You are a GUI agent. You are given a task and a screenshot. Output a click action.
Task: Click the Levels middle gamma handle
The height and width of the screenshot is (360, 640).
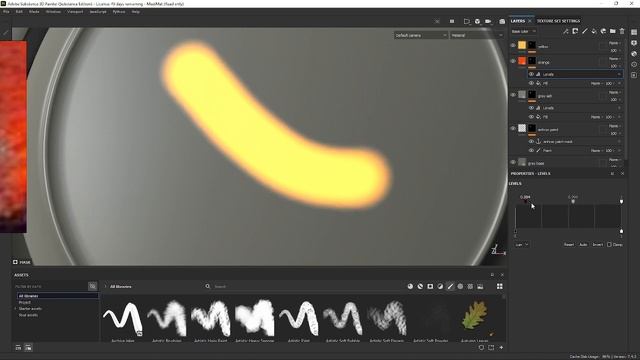573,201
